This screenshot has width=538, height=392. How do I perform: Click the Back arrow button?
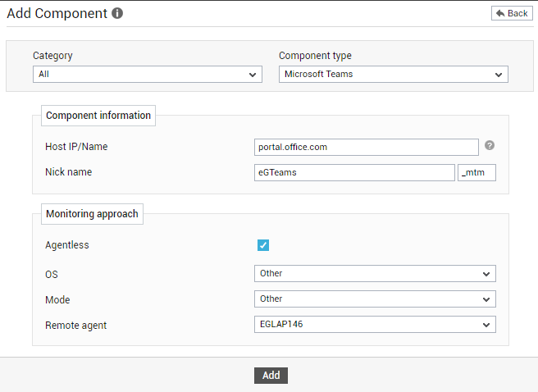click(512, 13)
